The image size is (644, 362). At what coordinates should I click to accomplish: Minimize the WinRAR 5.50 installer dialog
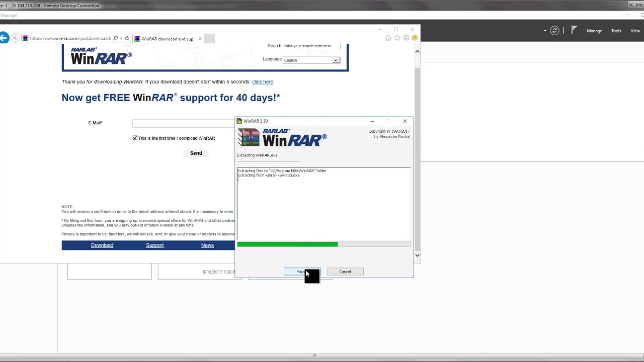(x=372, y=121)
